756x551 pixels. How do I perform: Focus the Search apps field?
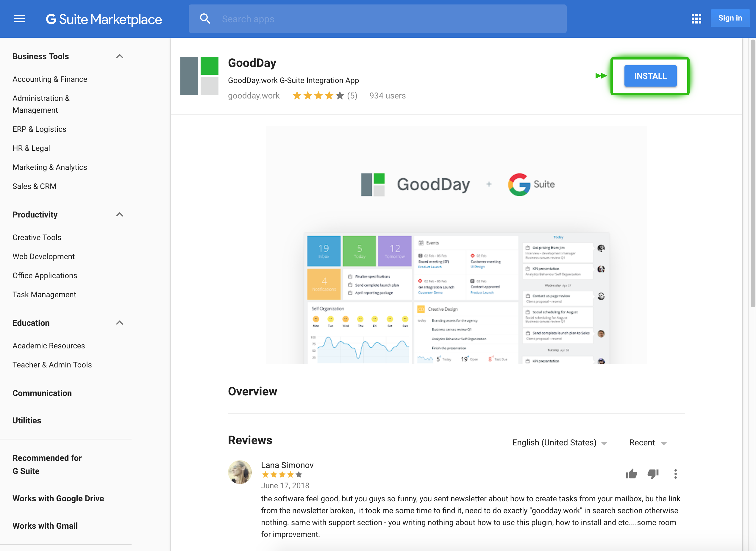[377, 19]
